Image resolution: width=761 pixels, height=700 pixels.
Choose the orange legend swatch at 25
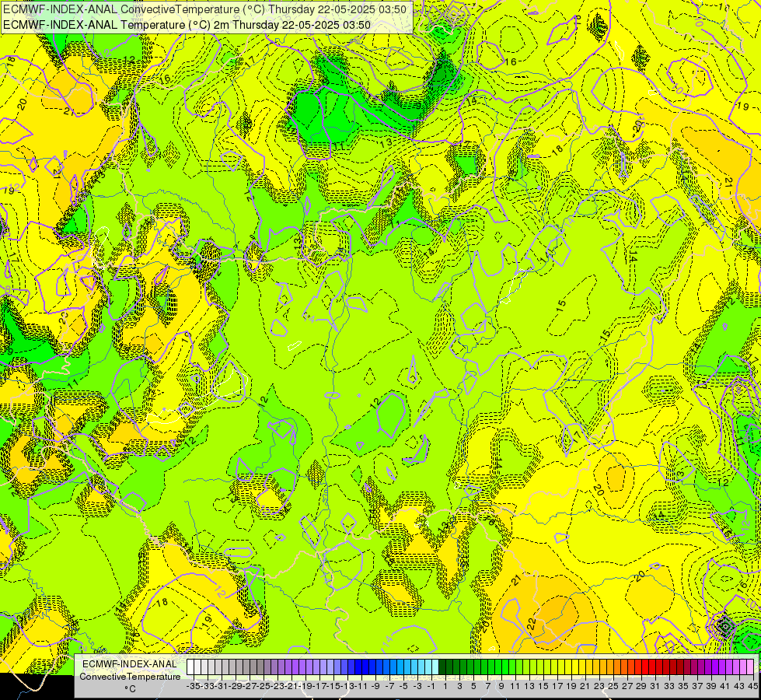610,667
